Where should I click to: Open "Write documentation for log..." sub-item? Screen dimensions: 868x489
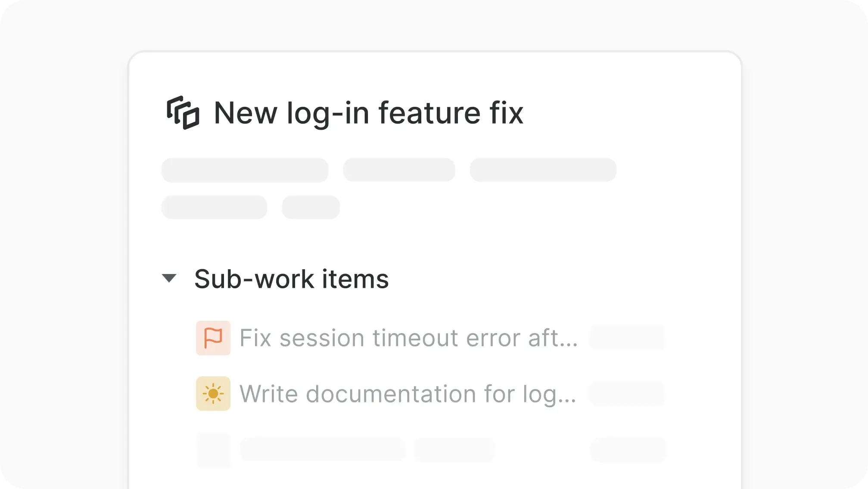[408, 394]
